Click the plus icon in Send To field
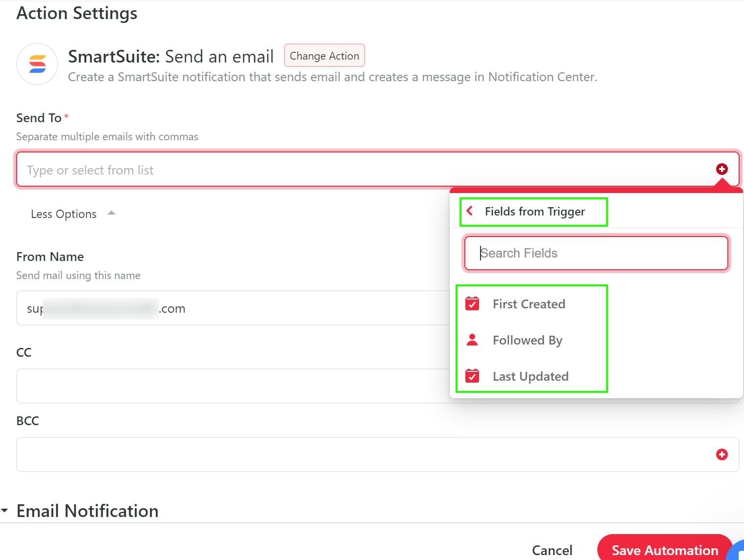The image size is (744, 560). (722, 169)
